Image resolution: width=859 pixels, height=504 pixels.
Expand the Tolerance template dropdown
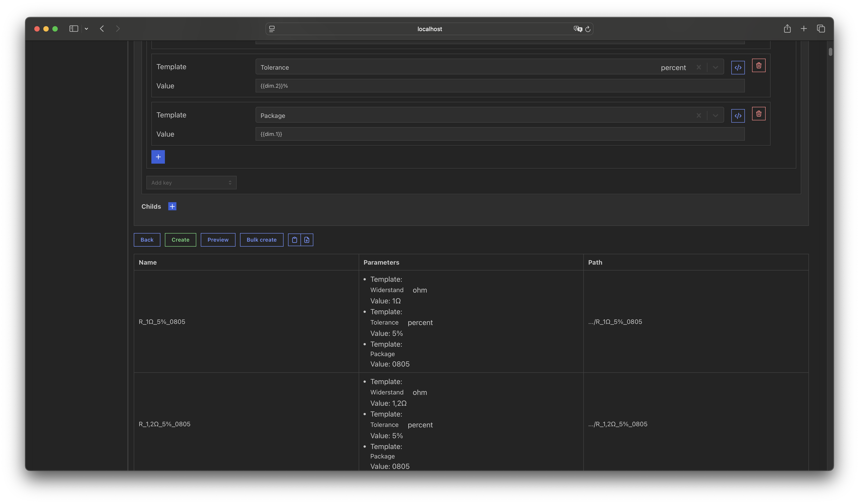[x=715, y=67]
